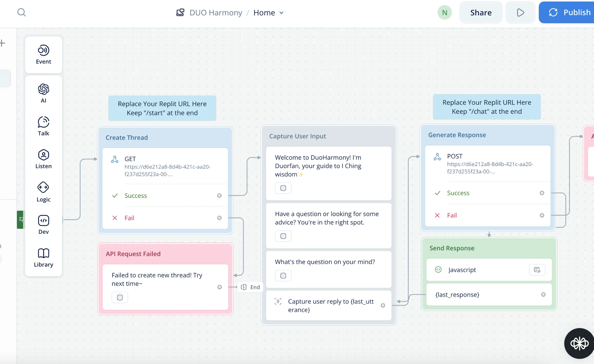Click the Share button
This screenshot has width=594, height=364.
tap(481, 13)
